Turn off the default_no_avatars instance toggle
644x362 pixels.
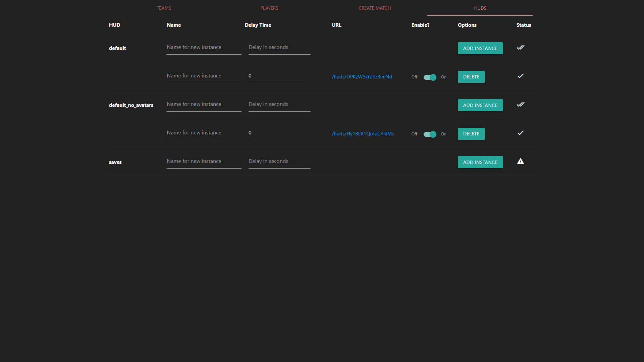(x=429, y=134)
